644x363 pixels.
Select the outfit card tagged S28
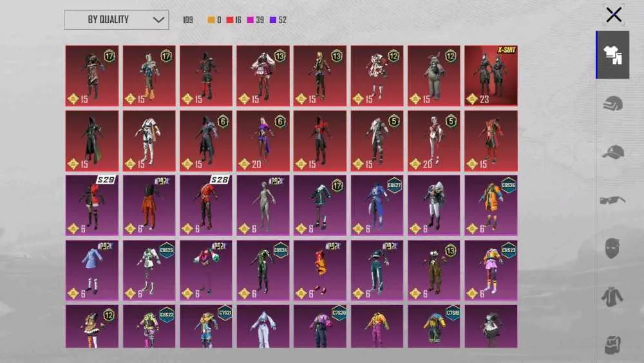tap(206, 206)
